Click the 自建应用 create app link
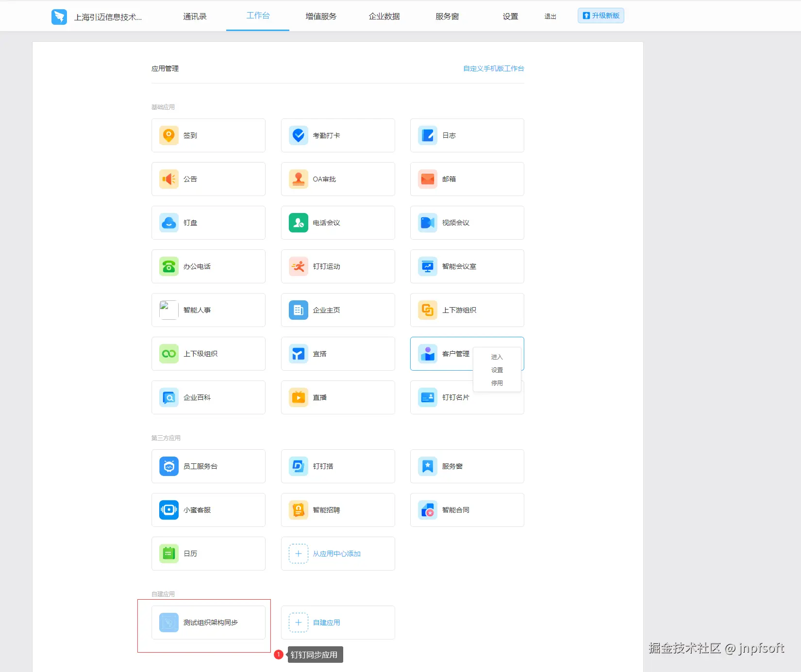Viewport: 801px width, 672px height. pyautogui.click(x=326, y=623)
